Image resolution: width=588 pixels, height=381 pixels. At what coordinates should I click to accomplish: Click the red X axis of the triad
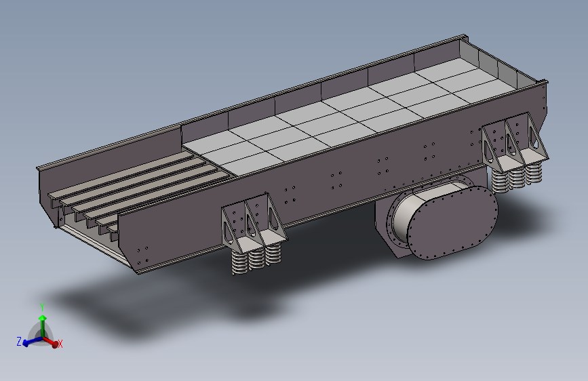[x=52, y=342]
